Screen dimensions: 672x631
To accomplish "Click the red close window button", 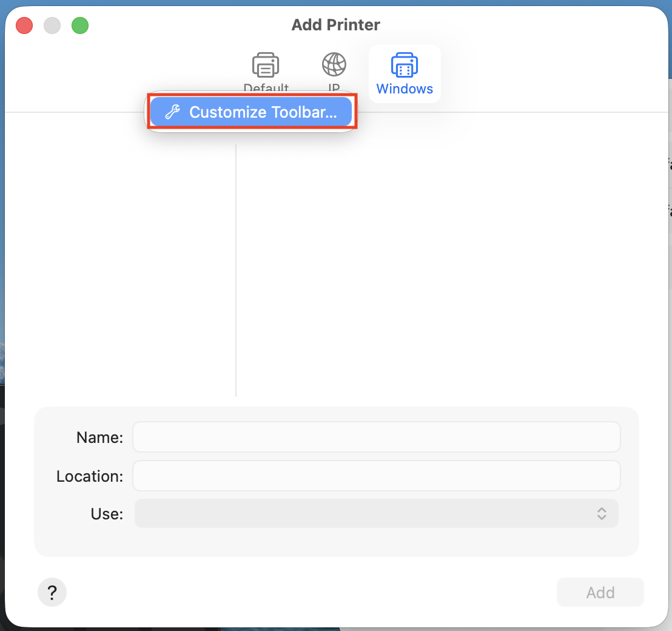I will (24, 25).
